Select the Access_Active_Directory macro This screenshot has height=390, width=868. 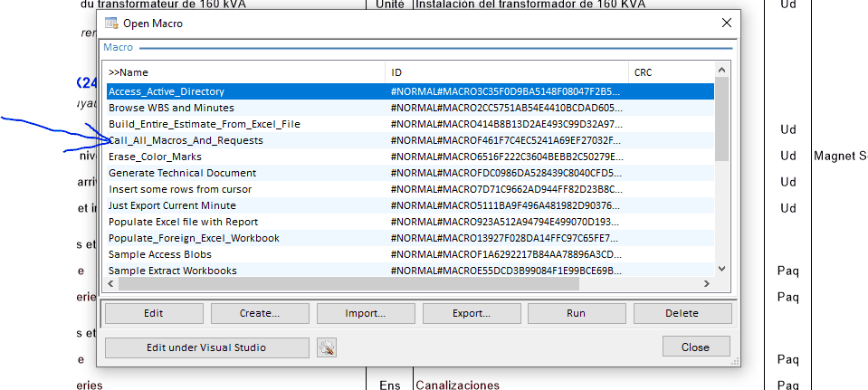(167, 91)
